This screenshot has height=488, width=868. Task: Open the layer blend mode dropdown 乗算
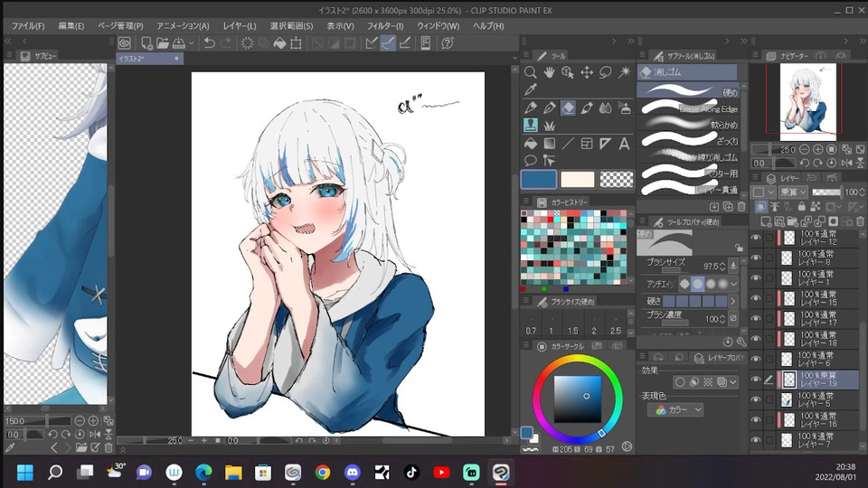tap(794, 192)
